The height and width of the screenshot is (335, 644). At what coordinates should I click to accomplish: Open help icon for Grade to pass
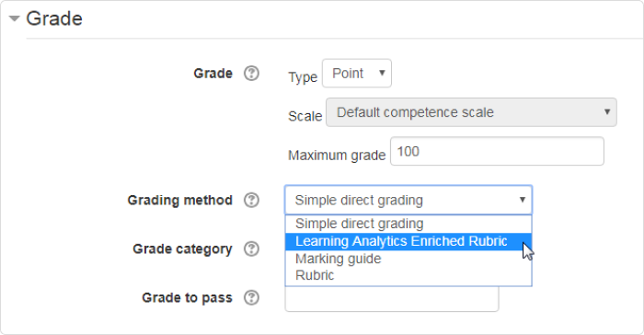251,297
